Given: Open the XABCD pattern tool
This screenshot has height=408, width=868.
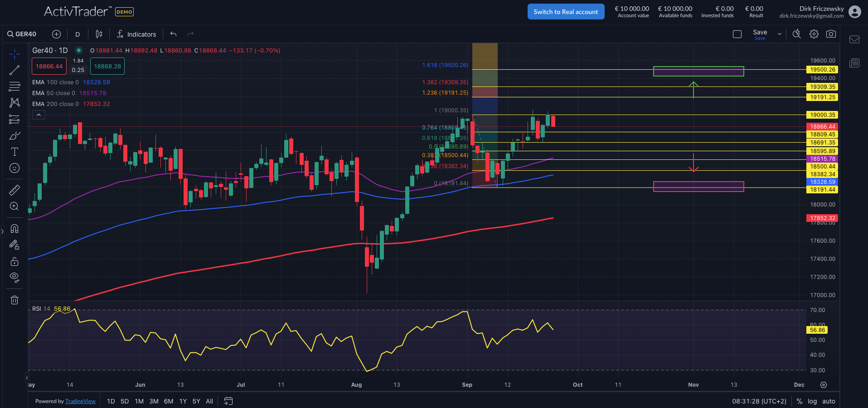Looking at the screenshot, I should [x=15, y=103].
